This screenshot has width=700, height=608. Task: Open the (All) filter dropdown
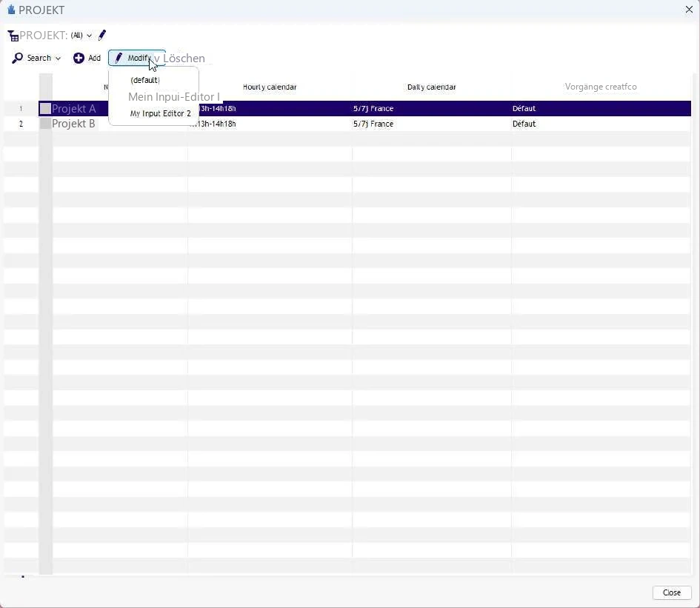tap(81, 36)
